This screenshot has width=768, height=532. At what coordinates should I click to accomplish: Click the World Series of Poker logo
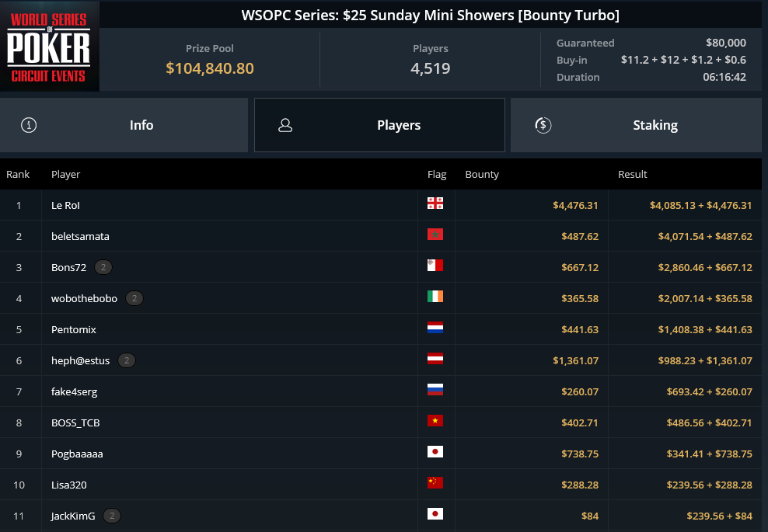tap(50, 47)
